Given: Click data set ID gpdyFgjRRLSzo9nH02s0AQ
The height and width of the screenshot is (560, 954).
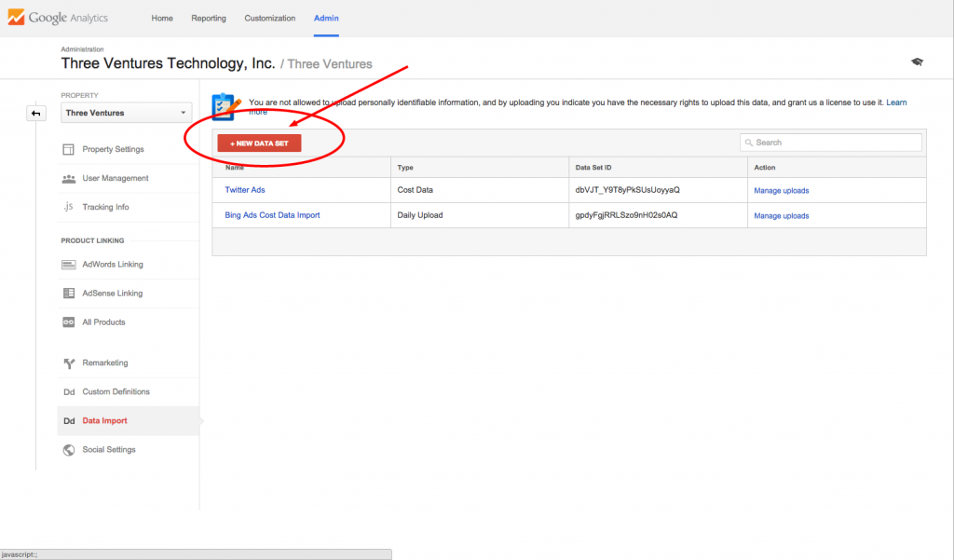Looking at the screenshot, I should (626, 215).
